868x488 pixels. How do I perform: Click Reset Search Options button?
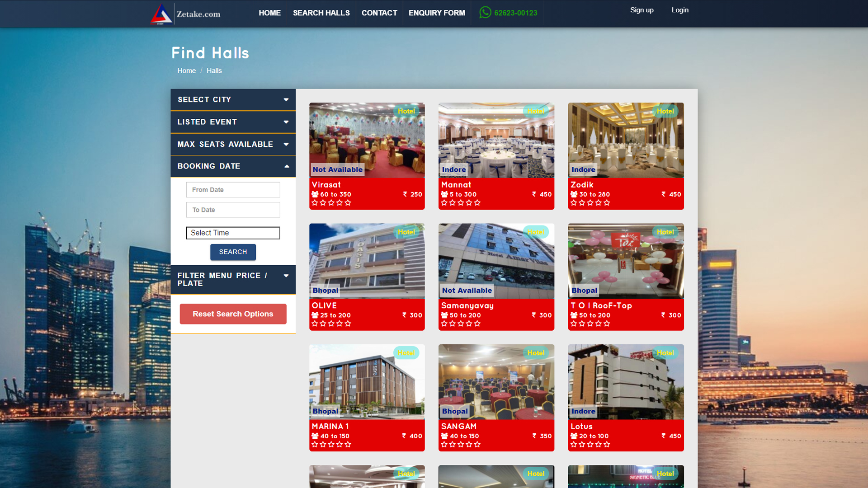[x=233, y=314]
